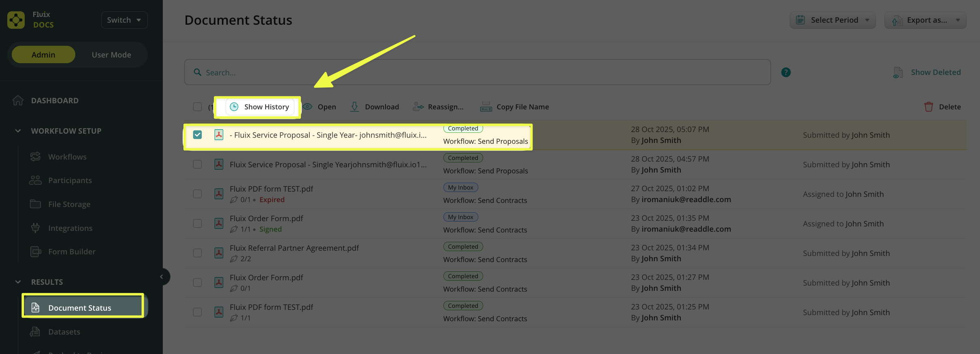Open the Switch dropdown

124,20
